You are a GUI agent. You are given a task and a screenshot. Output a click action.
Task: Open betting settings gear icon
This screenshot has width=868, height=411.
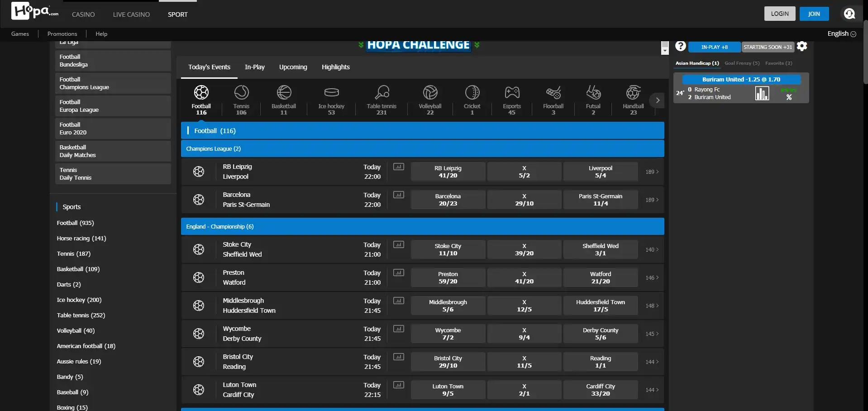[802, 46]
